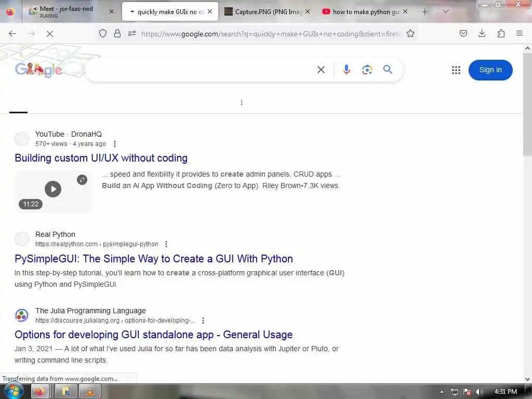Open Firefox from the taskbar
This screenshot has width=532, height=399.
pyautogui.click(x=39, y=392)
